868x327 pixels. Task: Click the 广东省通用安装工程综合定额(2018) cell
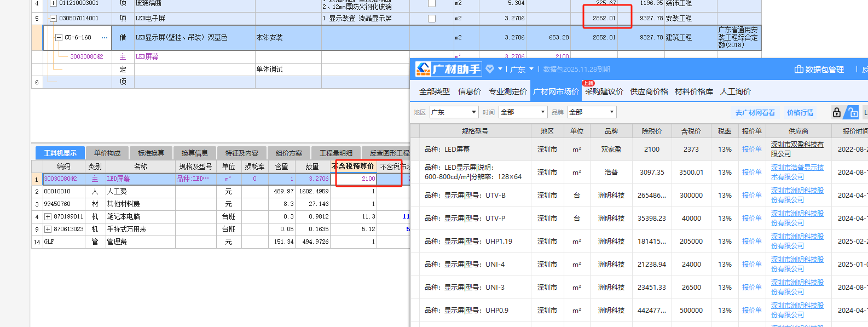738,37
